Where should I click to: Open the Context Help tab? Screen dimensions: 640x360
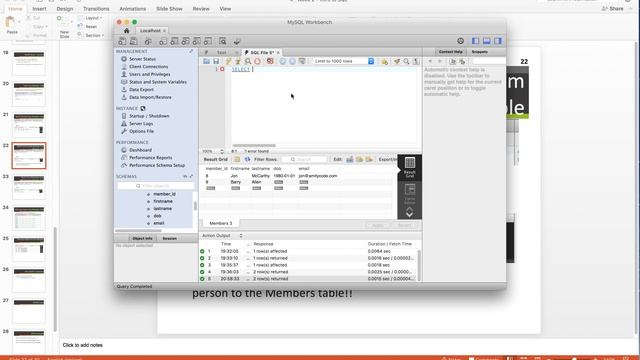tap(451, 52)
